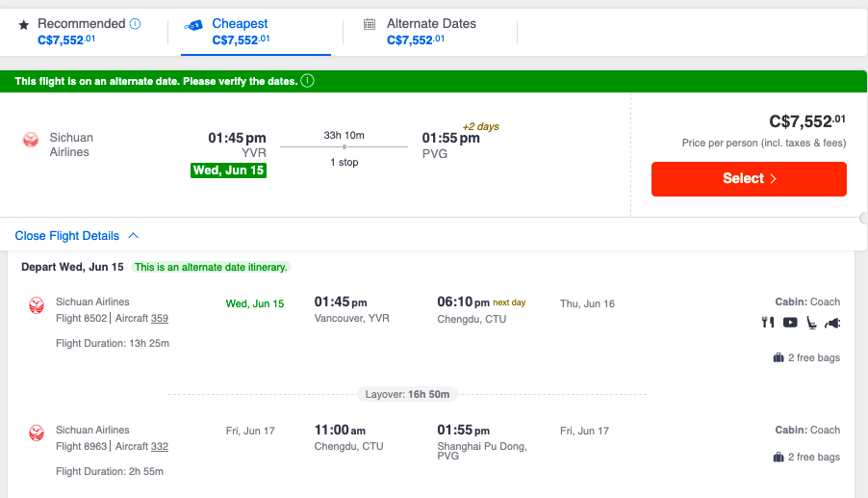Click the green Wed, Jun 15 date badge
Image resolution: width=868 pixels, height=498 pixels.
[229, 170]
